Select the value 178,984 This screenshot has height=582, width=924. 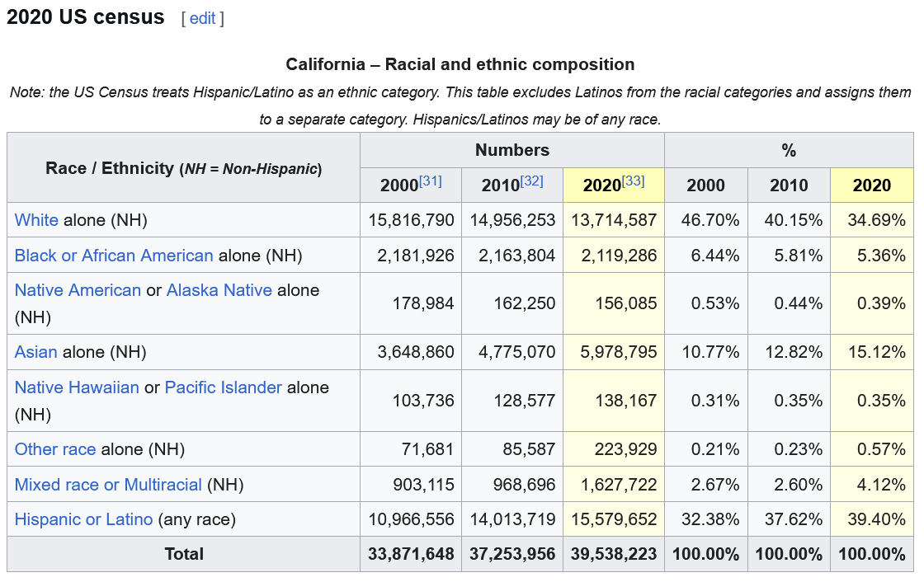(423, 303)
